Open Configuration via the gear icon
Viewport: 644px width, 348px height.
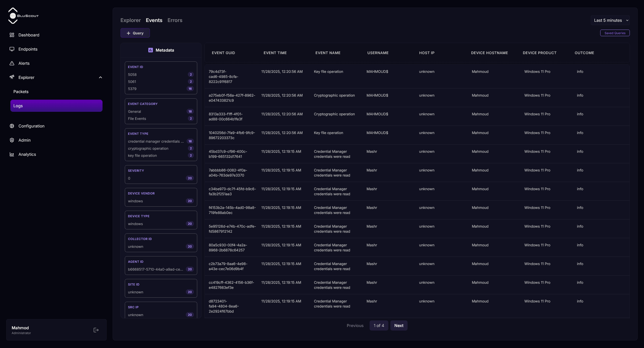point(12,126)
